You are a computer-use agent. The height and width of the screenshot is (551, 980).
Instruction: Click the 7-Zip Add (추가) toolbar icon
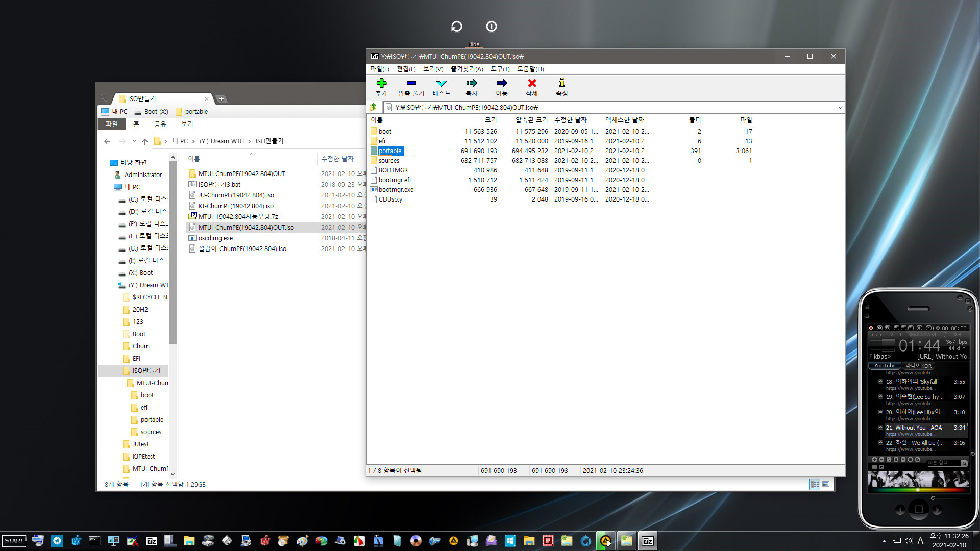(381, 83)
